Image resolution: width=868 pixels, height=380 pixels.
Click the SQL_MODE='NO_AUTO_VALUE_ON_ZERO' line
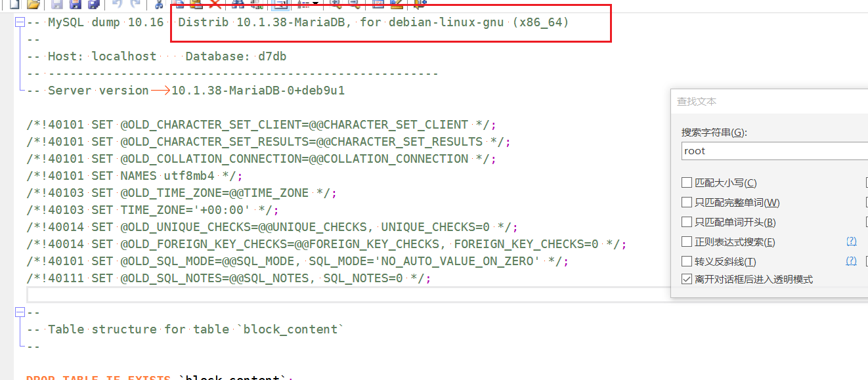(x=298, y=261)
